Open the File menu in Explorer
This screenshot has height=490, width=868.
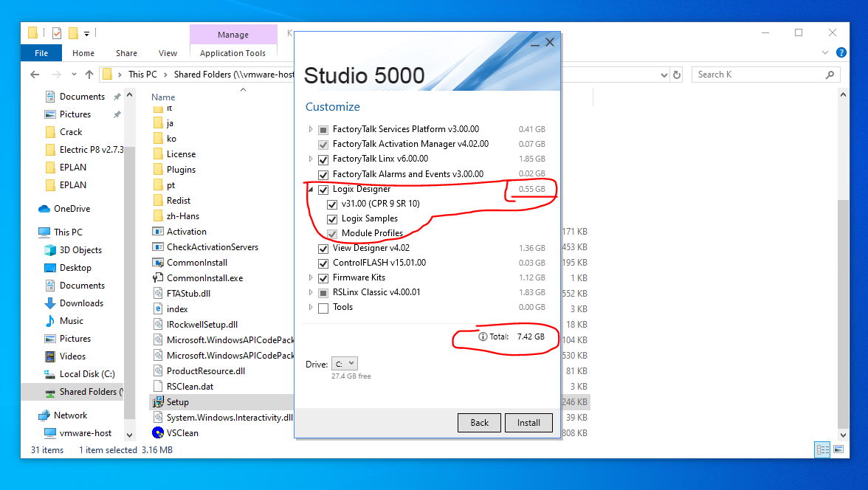pos(41,52)
